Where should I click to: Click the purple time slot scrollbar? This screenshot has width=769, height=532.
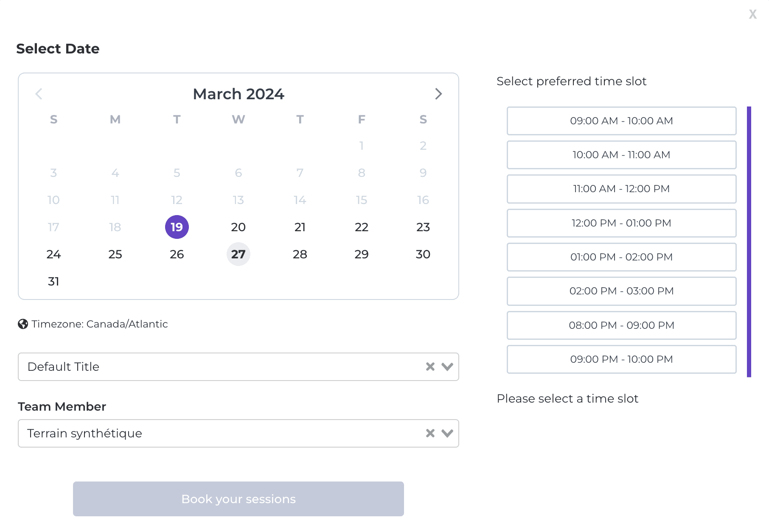click(x=749, y=242)
